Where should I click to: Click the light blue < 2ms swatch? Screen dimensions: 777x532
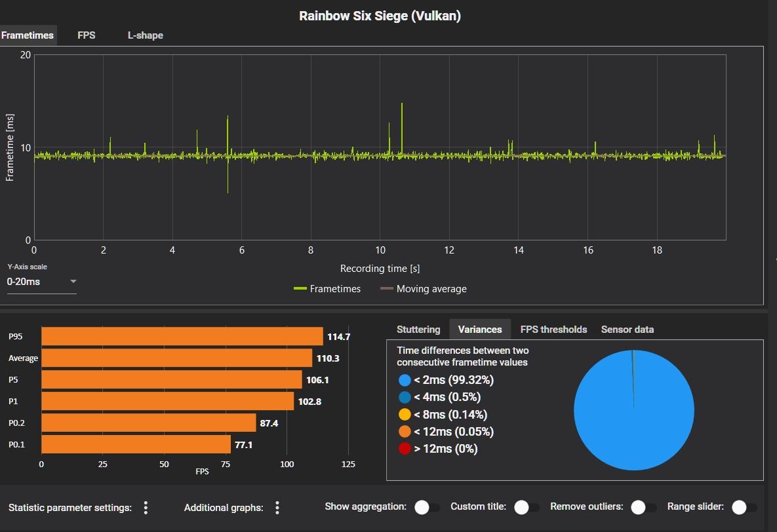tap(405, 380)
